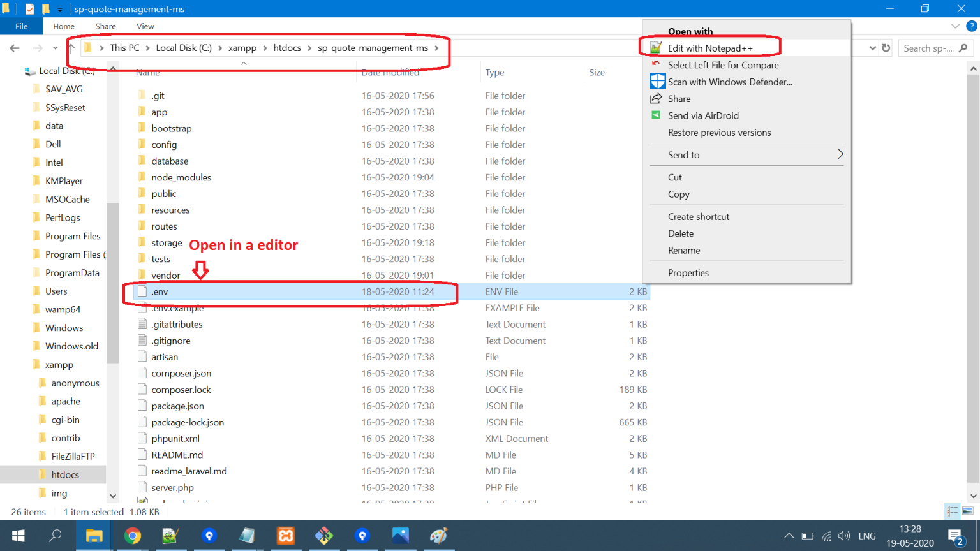Go up one folder level with Up arrow

click(71, 48)
